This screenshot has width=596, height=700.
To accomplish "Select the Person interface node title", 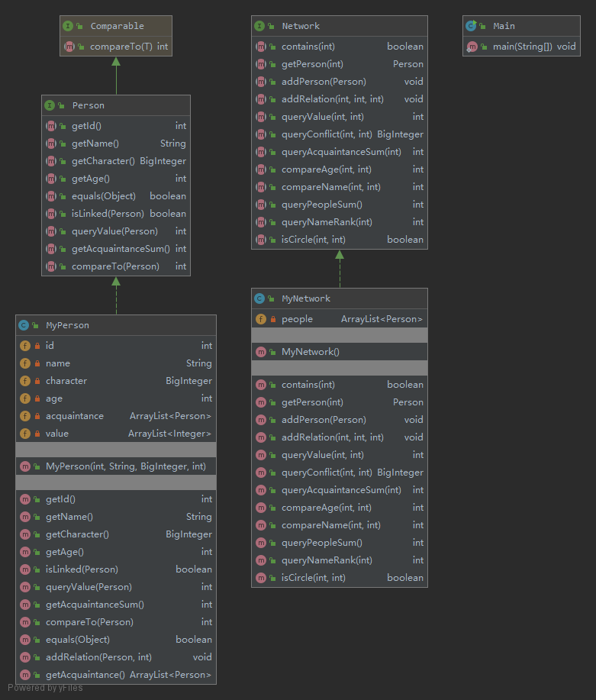I will [88, 105].
